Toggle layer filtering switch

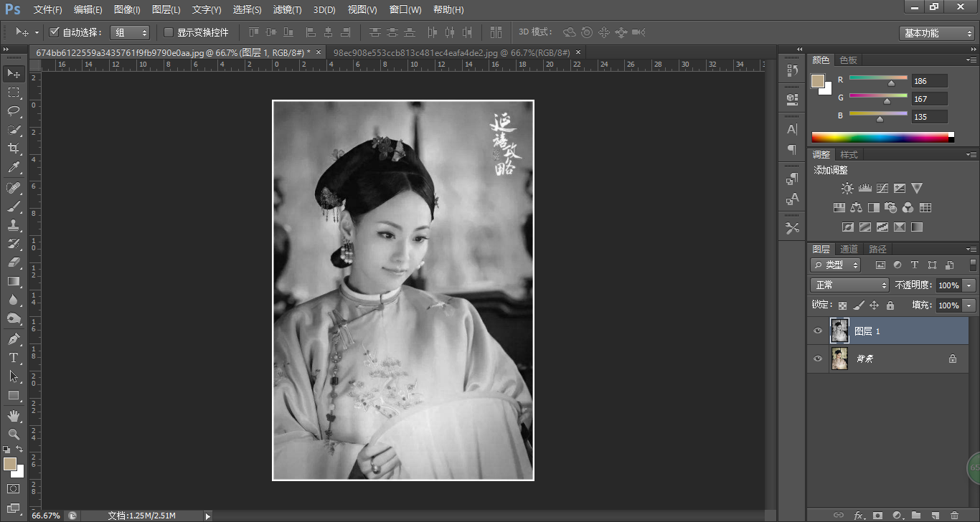pyautogui.click(x=973, y=265)
